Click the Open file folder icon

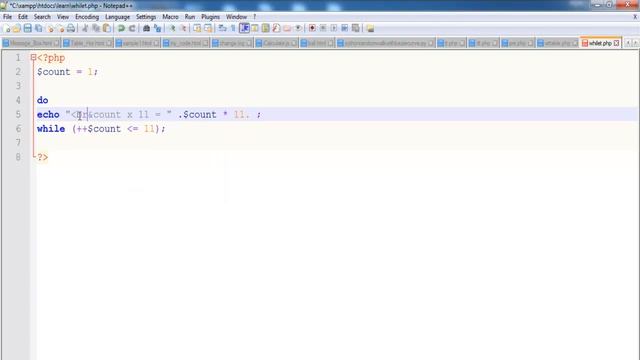click(17, 28)
